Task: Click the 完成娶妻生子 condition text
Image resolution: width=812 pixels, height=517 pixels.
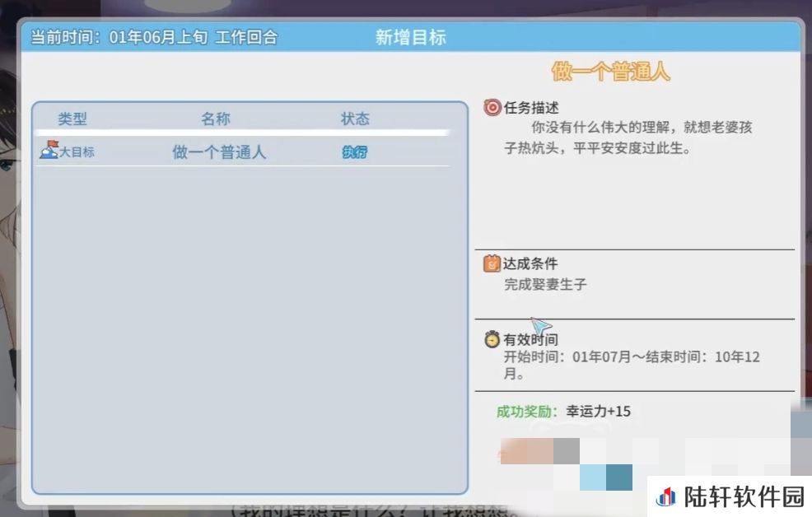Action: pos(545,284)
